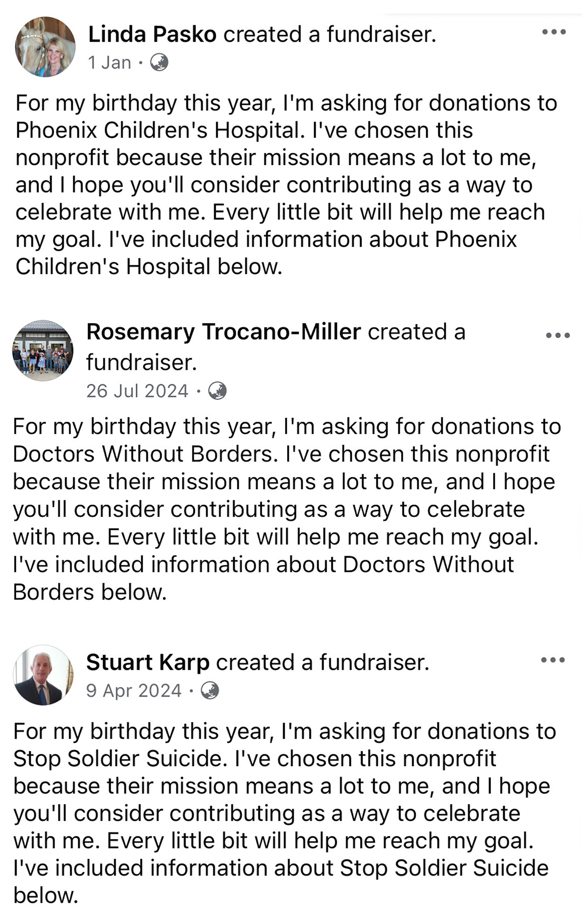Click the public globe icon next to 26 Jul 2024

217,391
